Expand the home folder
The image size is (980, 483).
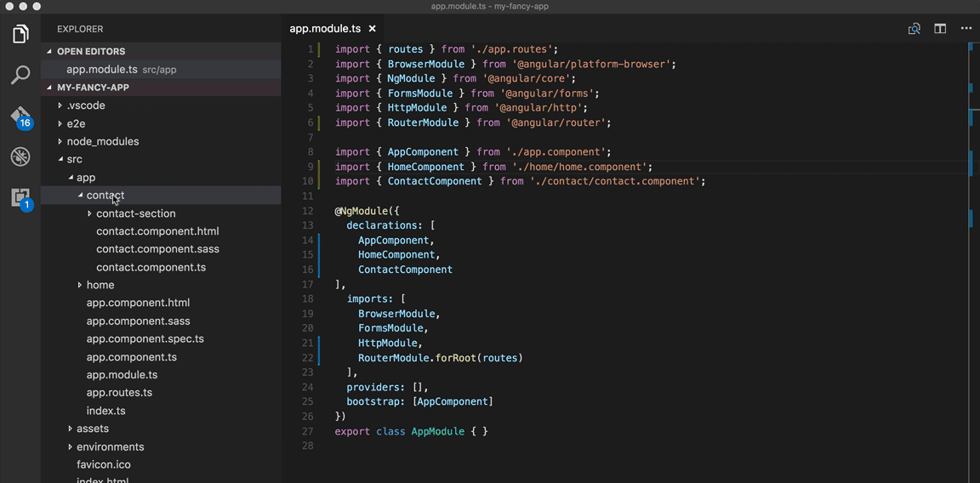(162, 285)
